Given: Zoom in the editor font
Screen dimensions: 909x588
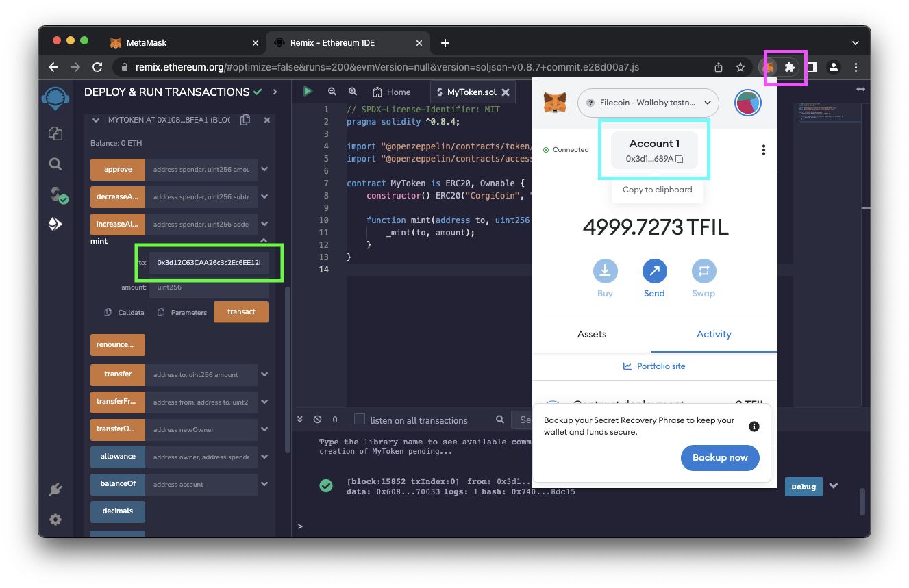Looking at the screenshot, I should click(x=353, y=92).
